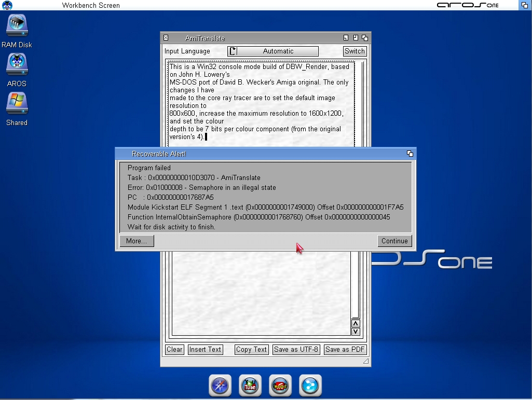Click the scroll down arrow of output text

[x=355, y=332]
